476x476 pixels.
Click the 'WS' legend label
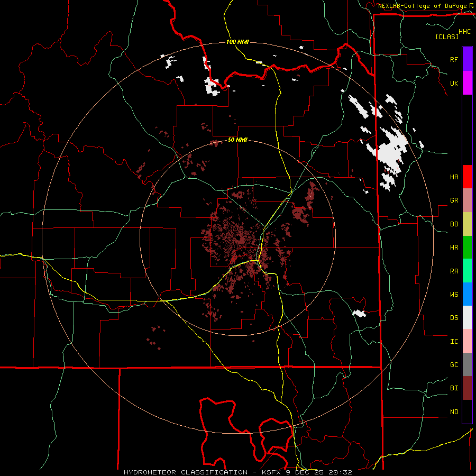[454, 295]
